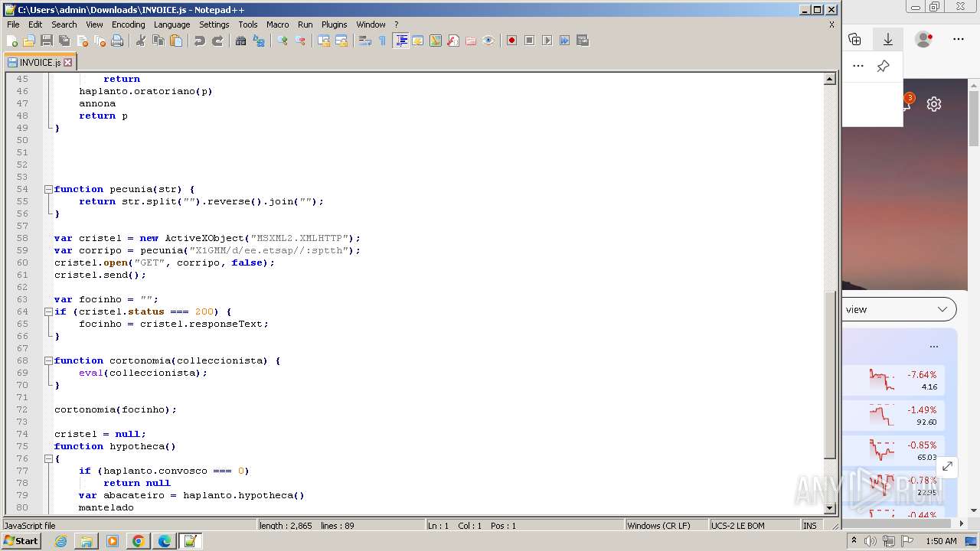Toggle the indent guide button
This screenshot has width=980, height=551.
point(400,41)
